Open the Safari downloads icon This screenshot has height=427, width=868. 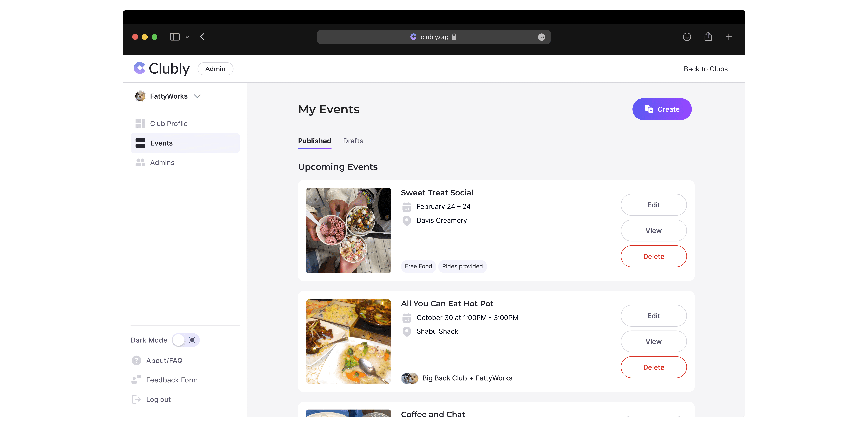click(687, 37)
